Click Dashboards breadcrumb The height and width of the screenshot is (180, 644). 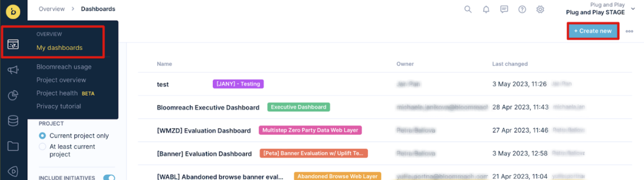[x=98, y=9]
